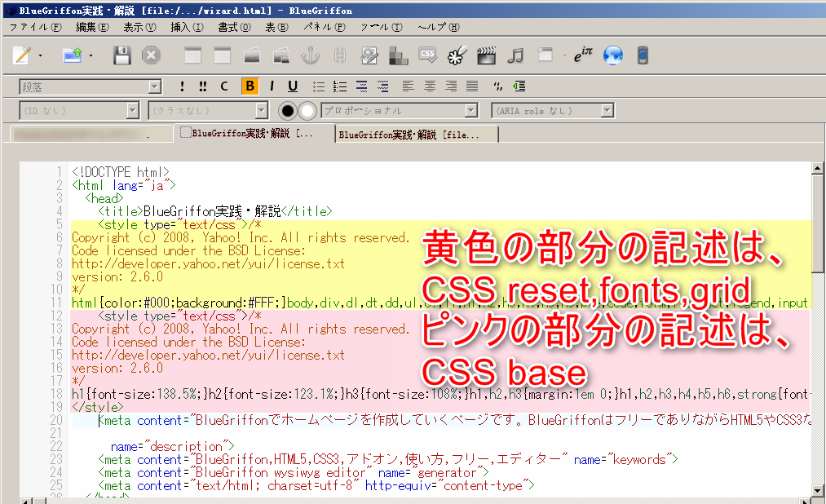Toggle Italic formatting
Screen dimensions: 826x504
coord(272,86)
